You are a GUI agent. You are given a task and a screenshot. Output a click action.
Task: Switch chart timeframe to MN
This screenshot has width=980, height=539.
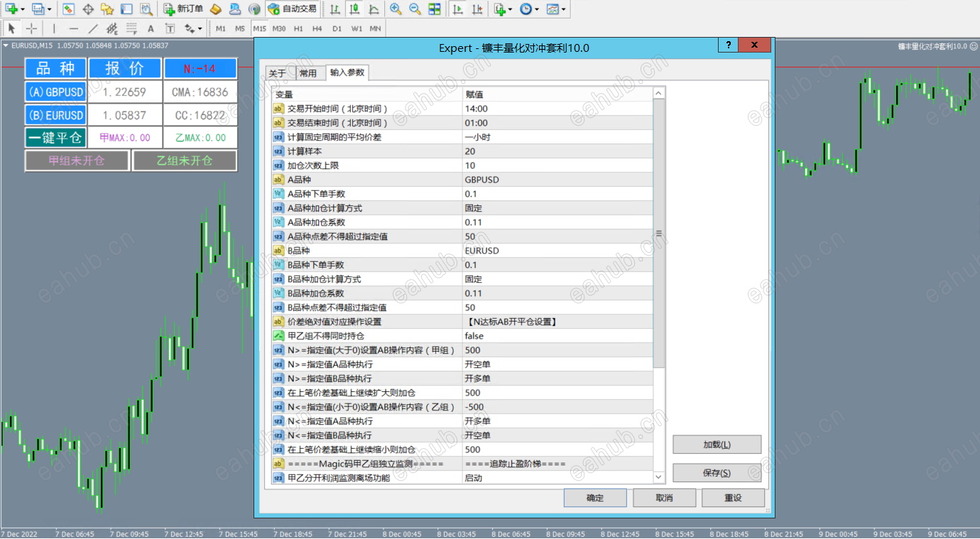376,28
